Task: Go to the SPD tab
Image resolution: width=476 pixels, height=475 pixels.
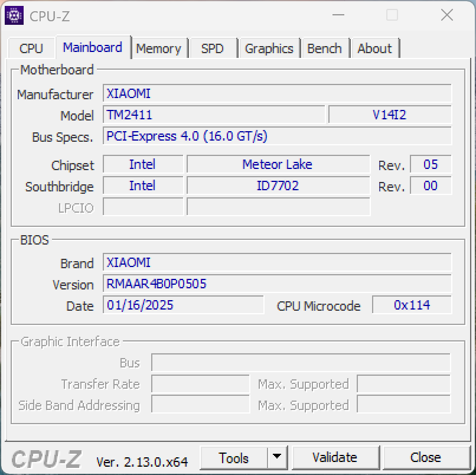Action: tap(213, 48)
